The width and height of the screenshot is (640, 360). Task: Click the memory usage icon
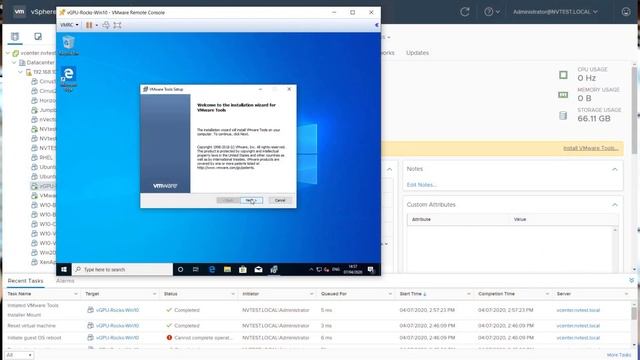tap(563, 95)
